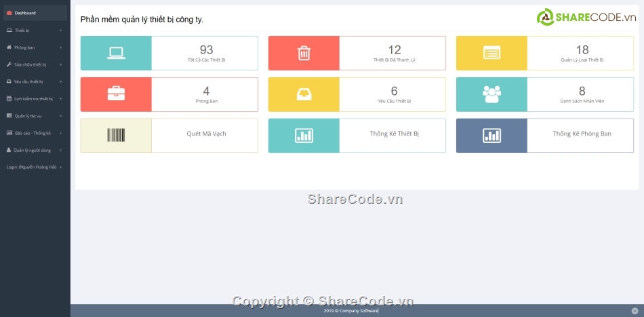Click the barcode icon tile
Image resolution: width=644 pixels, height=317 pixels.
[x=116, y=135]
